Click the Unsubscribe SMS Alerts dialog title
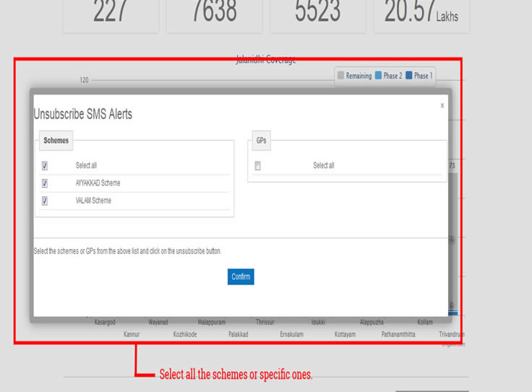 click(83, 114)
